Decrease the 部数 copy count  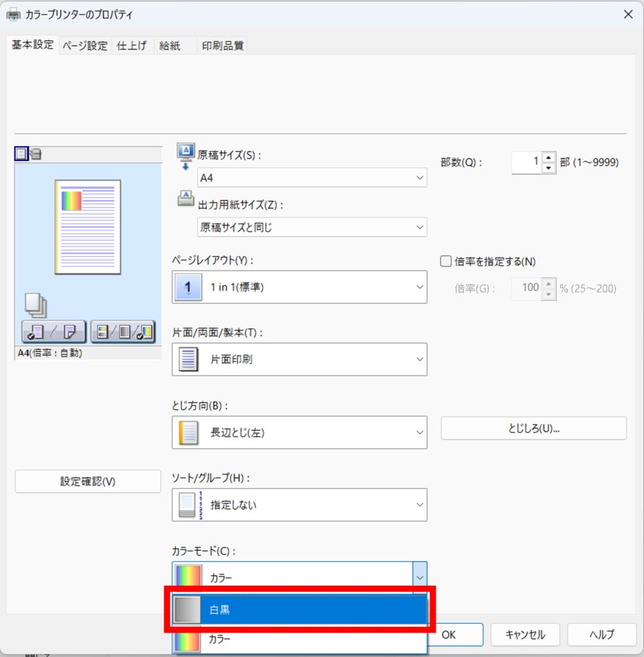pyautogui.click(x=548, y=168)
